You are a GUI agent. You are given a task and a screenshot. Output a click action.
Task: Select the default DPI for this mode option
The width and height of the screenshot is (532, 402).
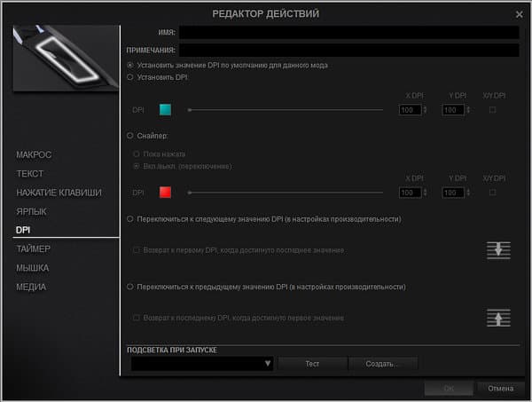[x=130, y=65]
